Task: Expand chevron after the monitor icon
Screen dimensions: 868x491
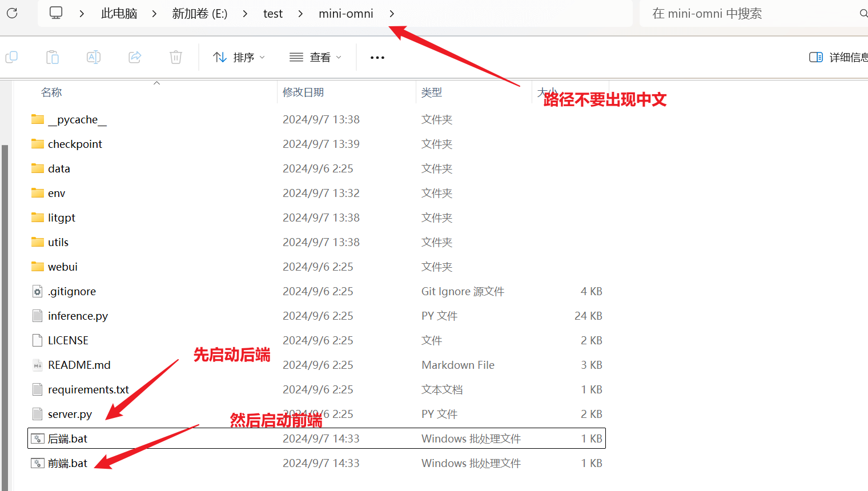Action: point(82,13)
